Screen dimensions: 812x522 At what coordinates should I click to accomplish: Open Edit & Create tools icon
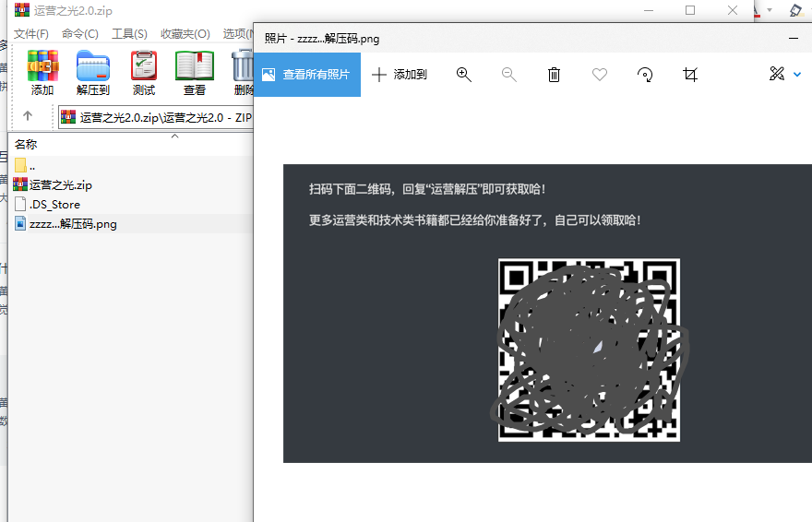[x=776, y=74]
